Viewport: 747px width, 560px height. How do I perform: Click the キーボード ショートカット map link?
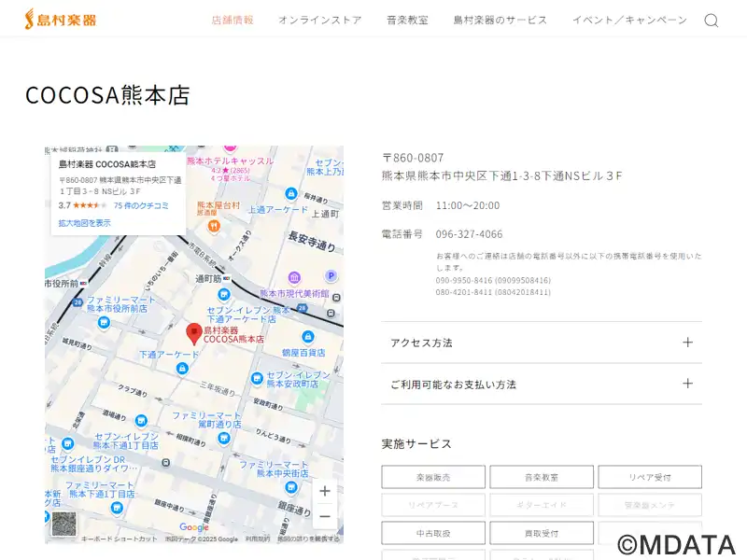tap(119, 539)
